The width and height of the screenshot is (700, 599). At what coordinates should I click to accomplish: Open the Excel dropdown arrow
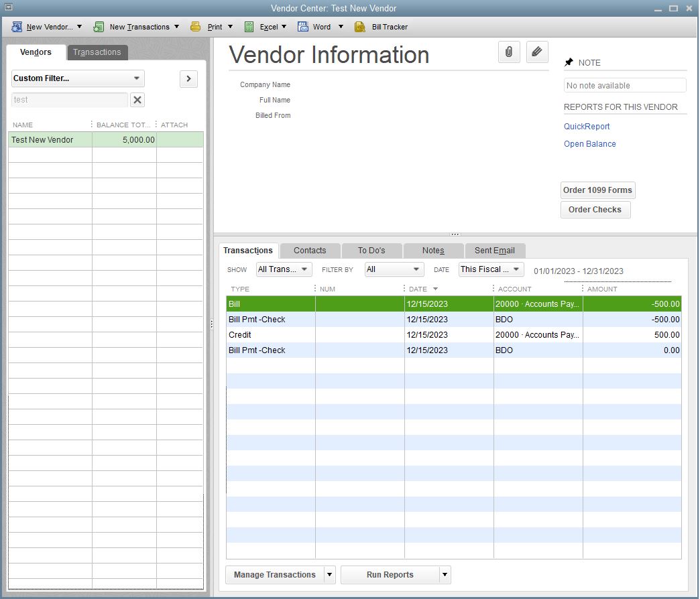point(284,27)
